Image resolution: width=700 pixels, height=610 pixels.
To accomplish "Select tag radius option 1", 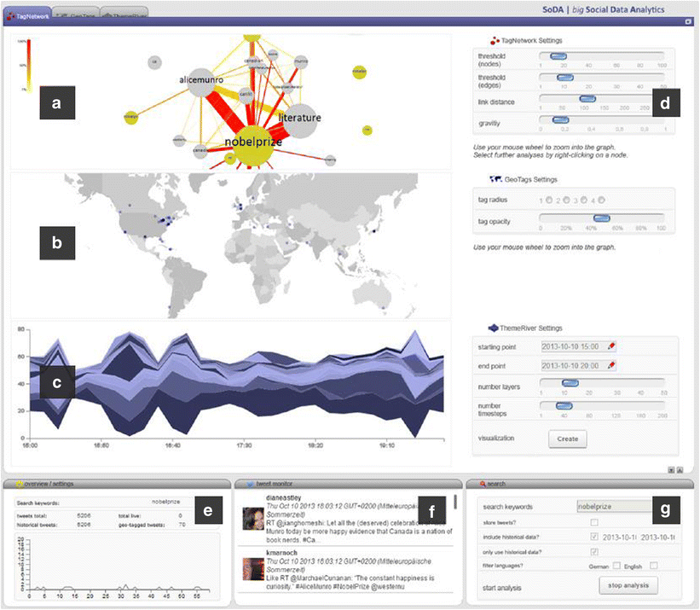I will 549,200.
